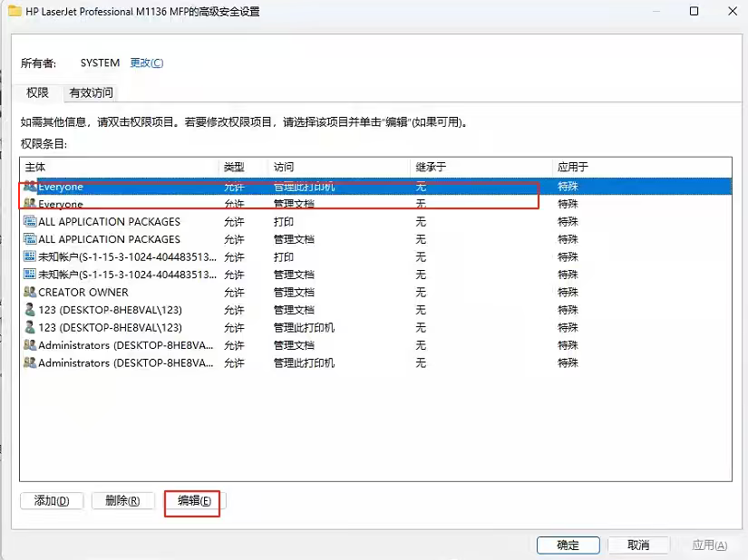
Task: Click the 应用(A) button
Action: tap(709, 545)
